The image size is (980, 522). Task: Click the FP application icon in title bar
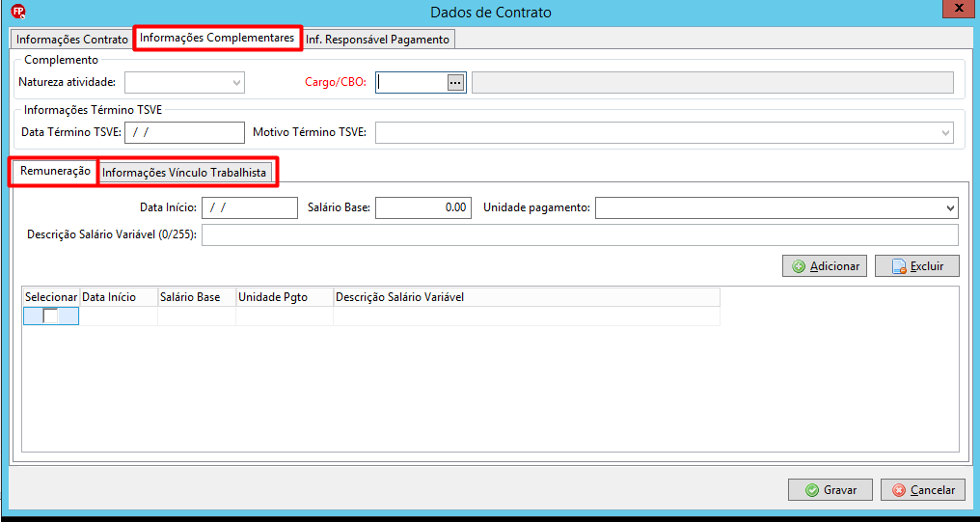point(18,12)
